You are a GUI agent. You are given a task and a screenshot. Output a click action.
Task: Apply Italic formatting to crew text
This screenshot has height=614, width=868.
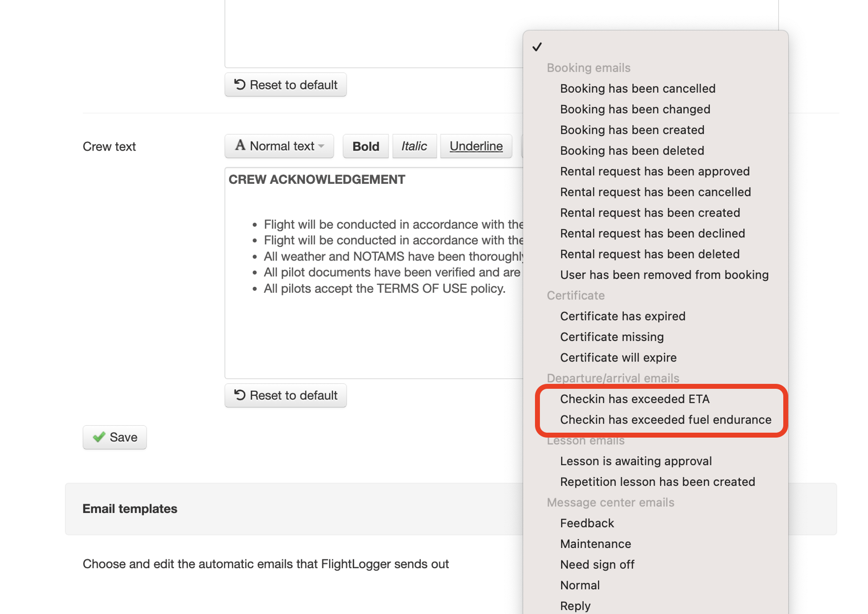414,146
